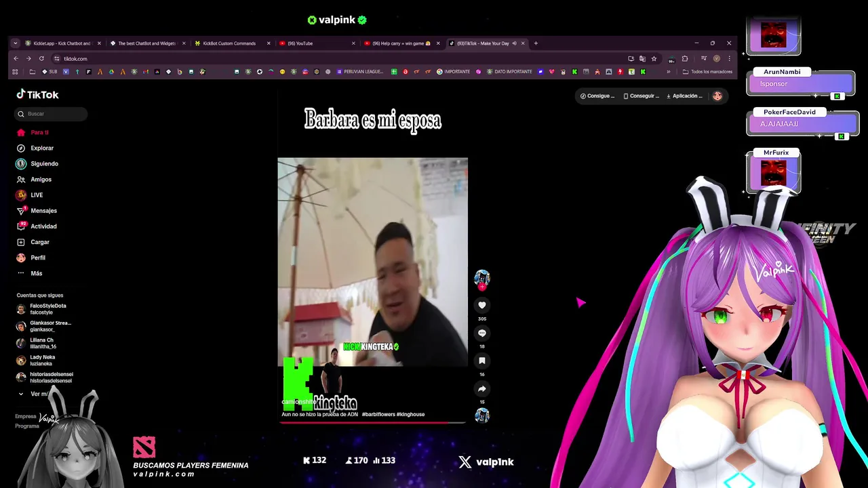Click the Conseguir app button

coord(641,96)
